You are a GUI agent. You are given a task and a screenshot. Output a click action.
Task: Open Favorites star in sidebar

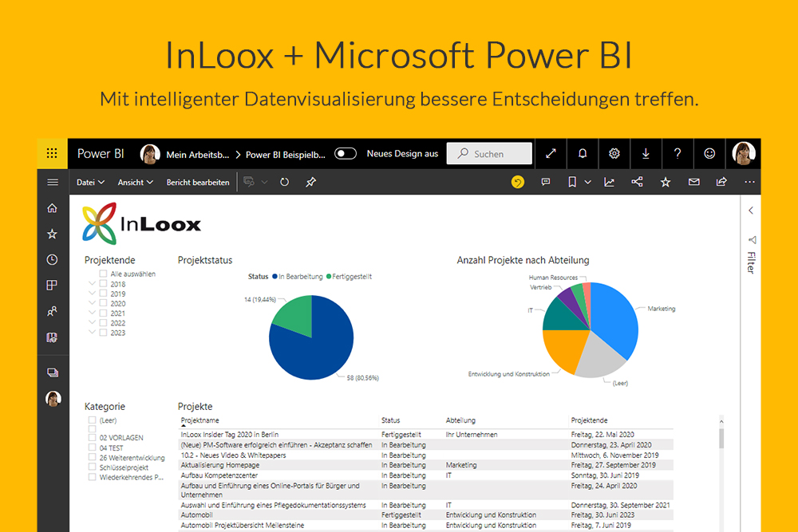52,234
